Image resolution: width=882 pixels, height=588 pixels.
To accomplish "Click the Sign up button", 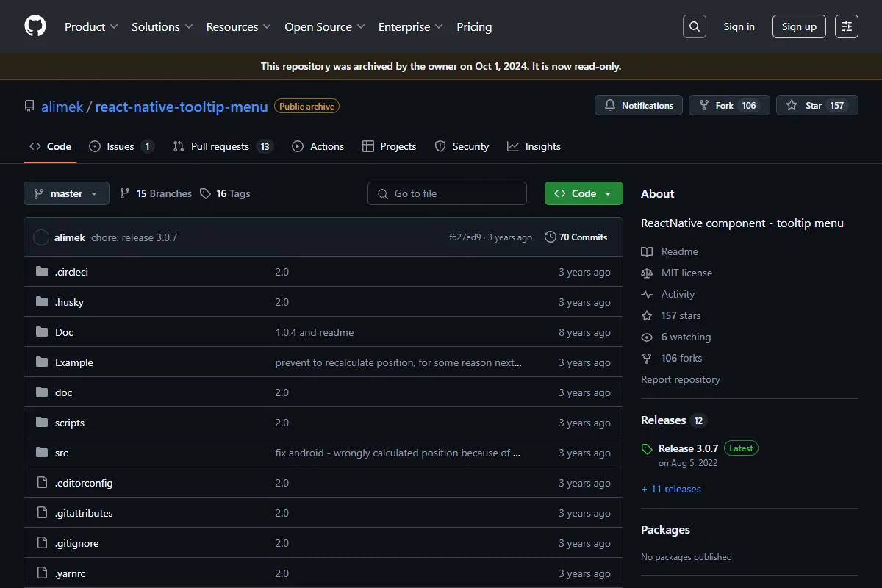I will (x=799, y=26).
